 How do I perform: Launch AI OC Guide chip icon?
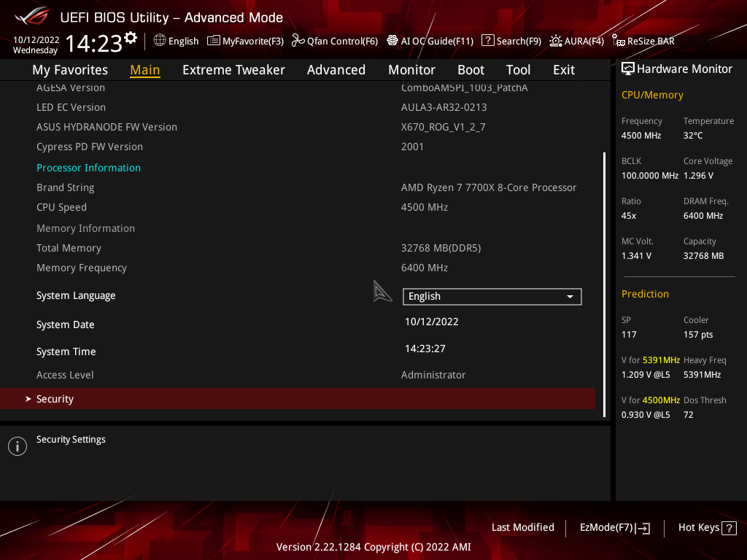pyautogui.click(x=392, y=41)
